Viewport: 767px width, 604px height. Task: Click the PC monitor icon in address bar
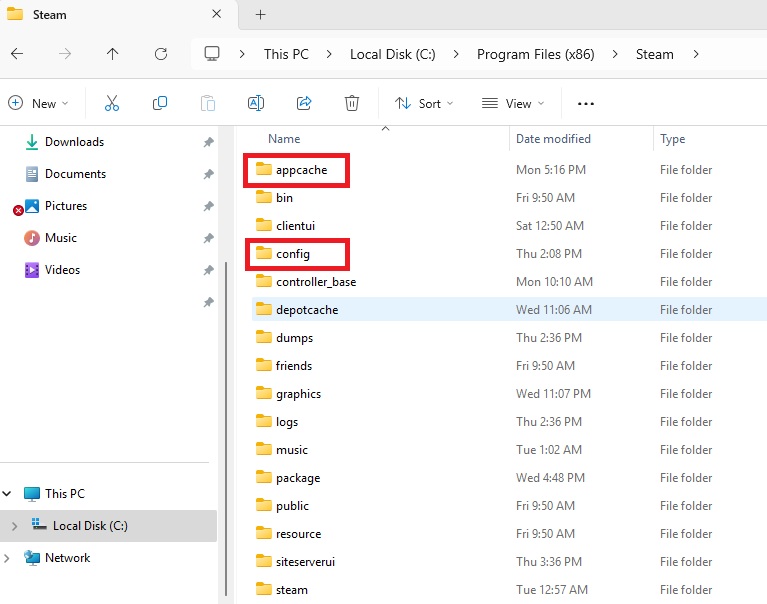[212, 54]
